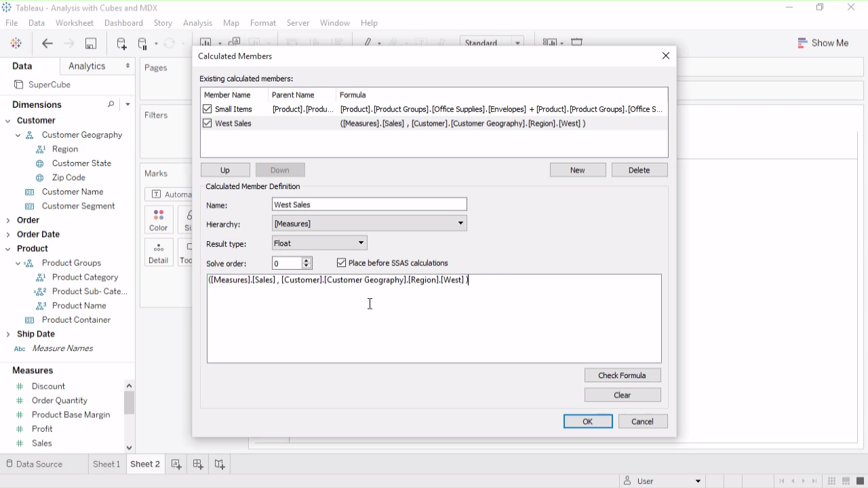Click the New Story tab icon
This screenshot has width=868, height=488.
[x=220, y=464]
